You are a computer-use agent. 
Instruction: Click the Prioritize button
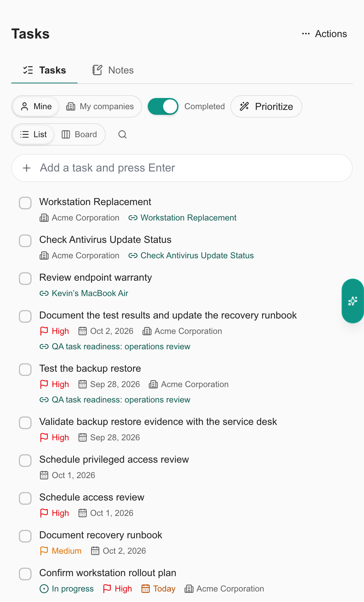pos(266,106)
